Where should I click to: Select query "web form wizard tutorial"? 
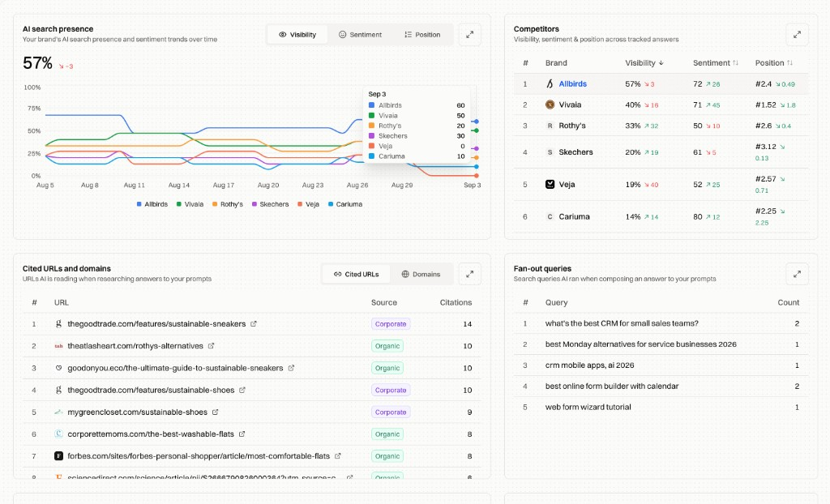click(588, 407)
